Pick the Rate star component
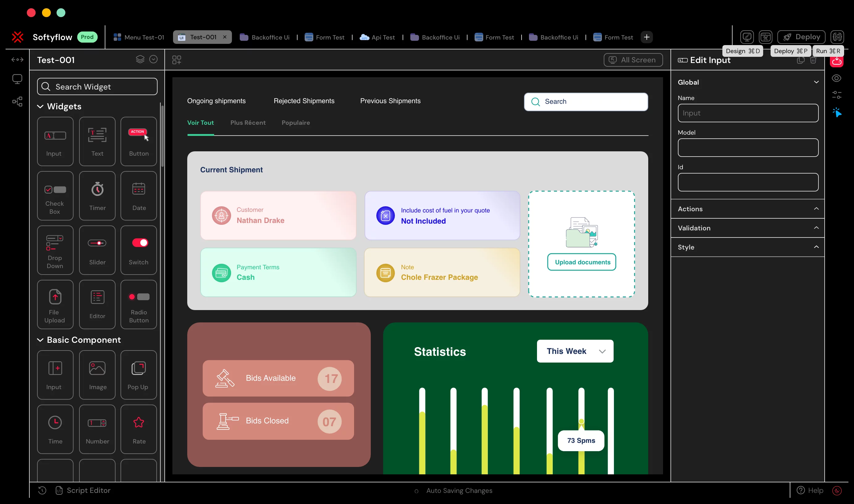This screenshot has width=854, height=504. point(139,429)
